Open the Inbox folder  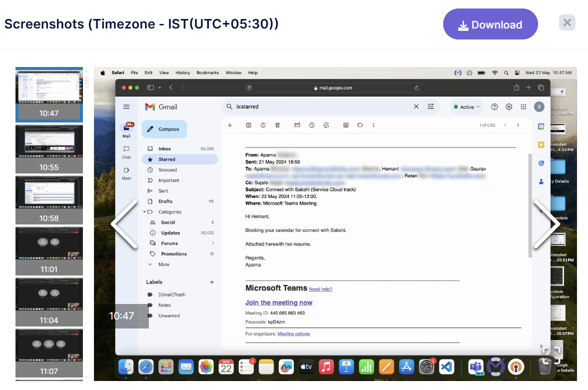(x=180, y=149)
